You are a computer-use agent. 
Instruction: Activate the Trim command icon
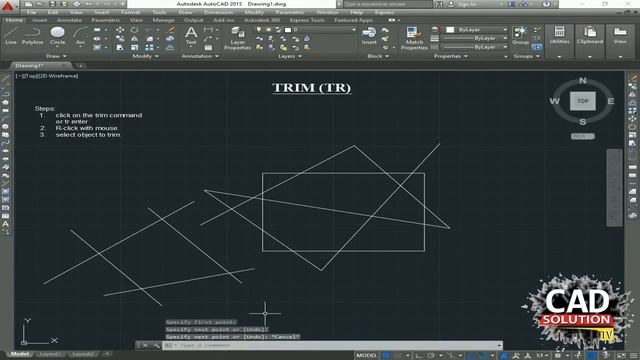point(150,30)
